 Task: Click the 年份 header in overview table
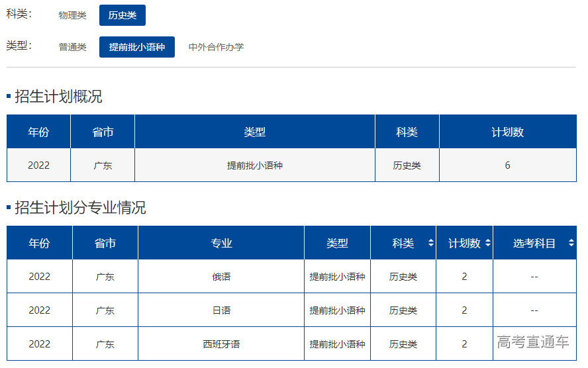tap(38, 132)
